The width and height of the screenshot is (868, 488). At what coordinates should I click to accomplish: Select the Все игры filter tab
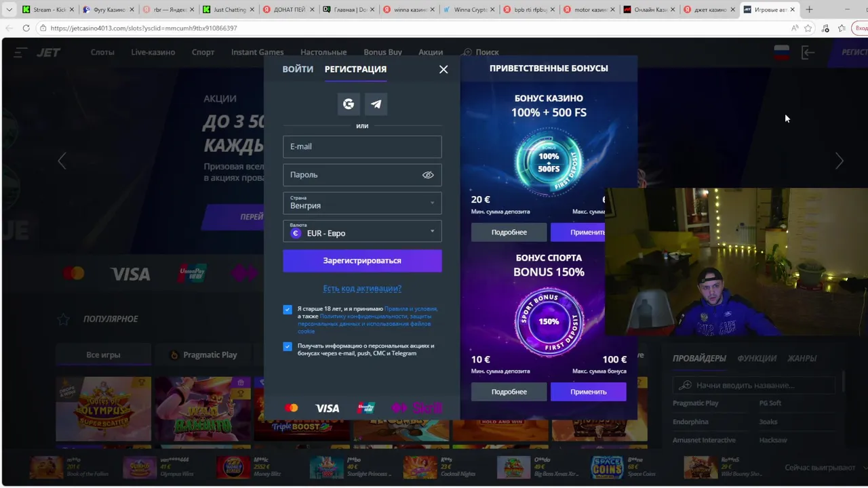(x=103, y=354)
